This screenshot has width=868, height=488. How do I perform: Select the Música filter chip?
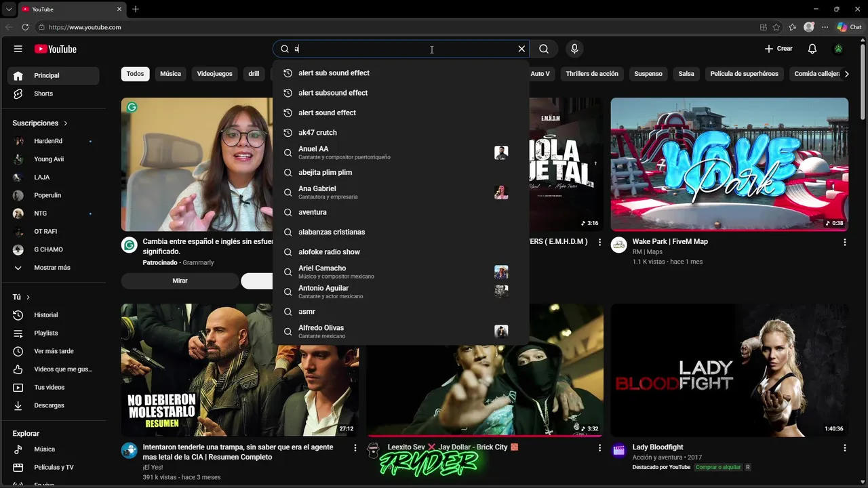170,74
